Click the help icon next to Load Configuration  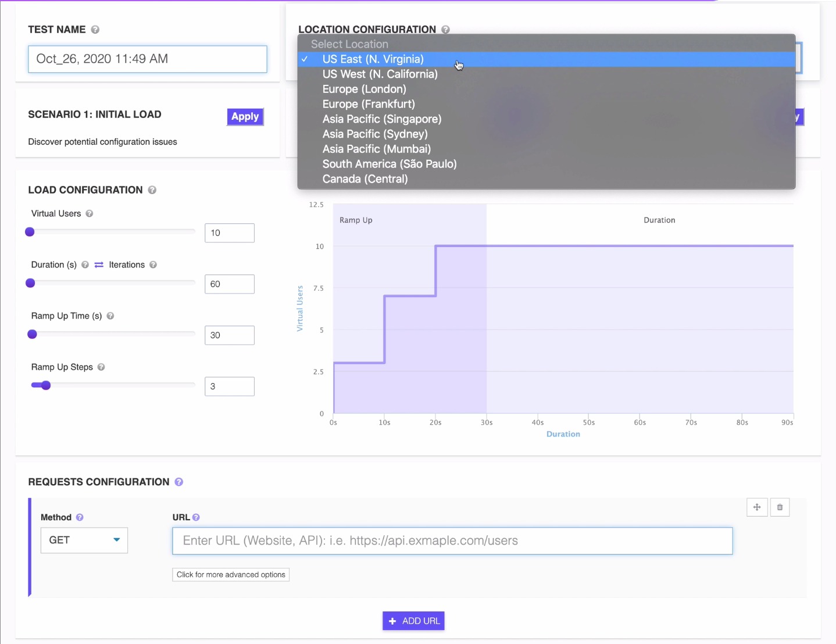click(152, 190)
